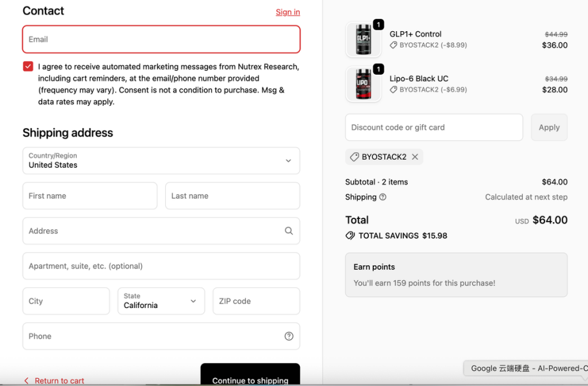Image resolution: width=588 pixels, height=386 pixels.
Task: Click the Discount code or gift card field
Action: click(x=434, y=127)
